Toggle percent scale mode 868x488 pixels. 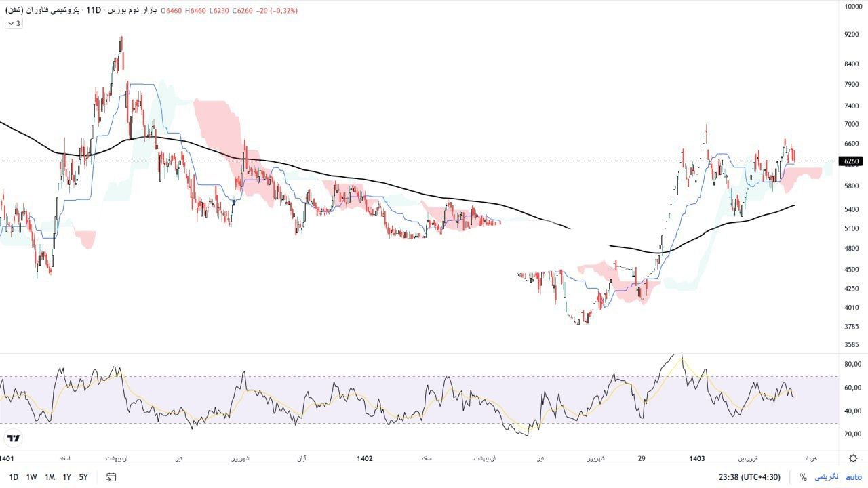[803, 477]
